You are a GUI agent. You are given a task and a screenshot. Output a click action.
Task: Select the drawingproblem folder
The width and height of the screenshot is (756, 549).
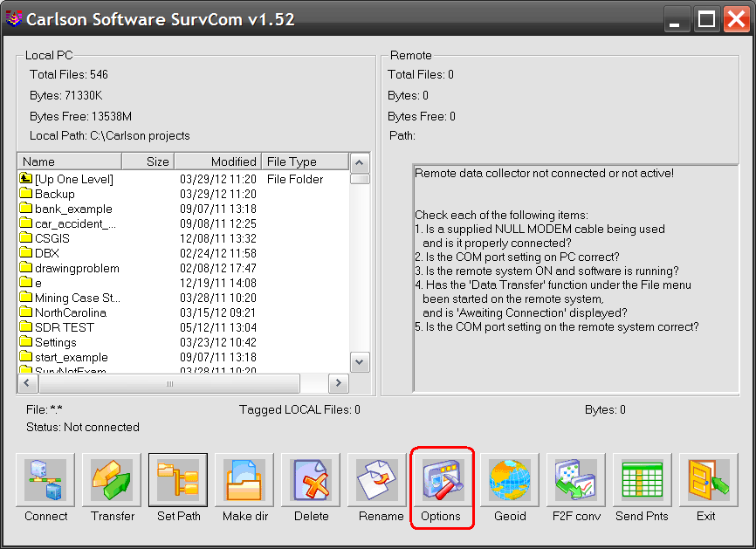70,269
